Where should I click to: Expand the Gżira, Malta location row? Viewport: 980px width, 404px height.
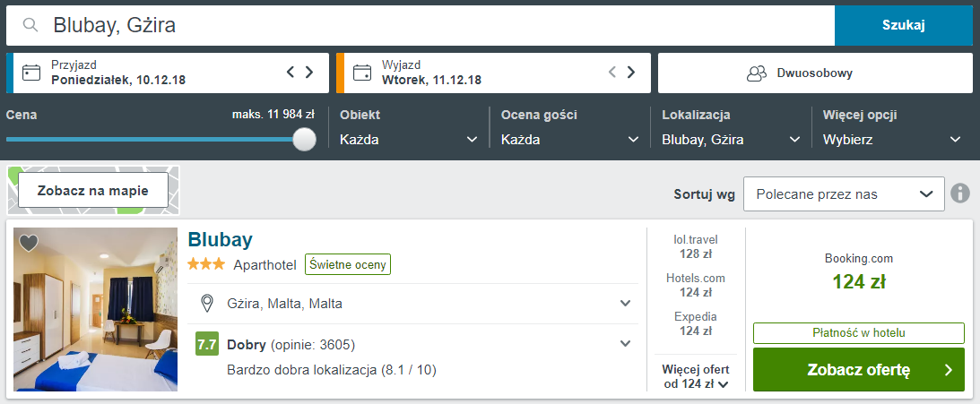(413, 304)
